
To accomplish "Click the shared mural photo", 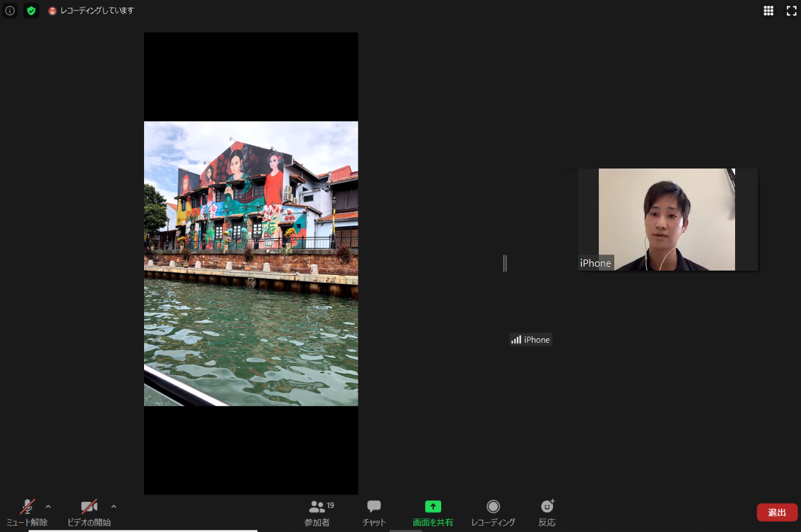I will tap(251, 263).
